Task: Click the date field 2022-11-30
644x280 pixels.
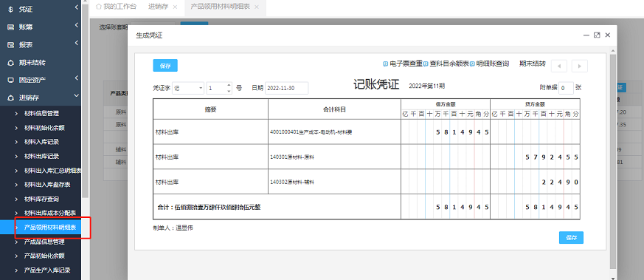Action: (x=287, y=88)
